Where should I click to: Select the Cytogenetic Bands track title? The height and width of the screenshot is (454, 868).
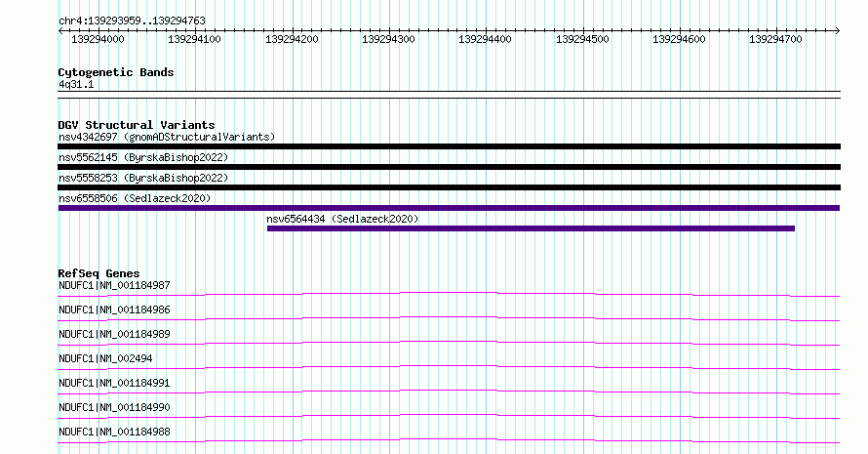(x=116, y=72)
